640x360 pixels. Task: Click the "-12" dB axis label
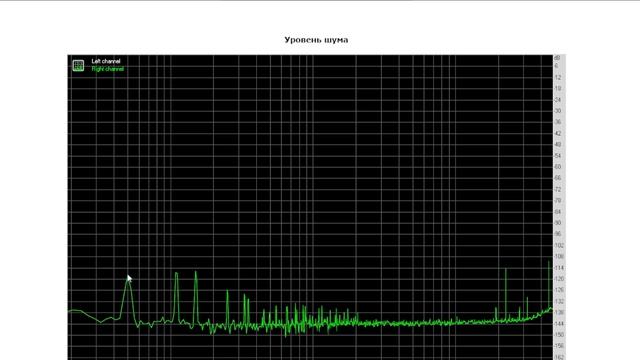pos(558,78)
